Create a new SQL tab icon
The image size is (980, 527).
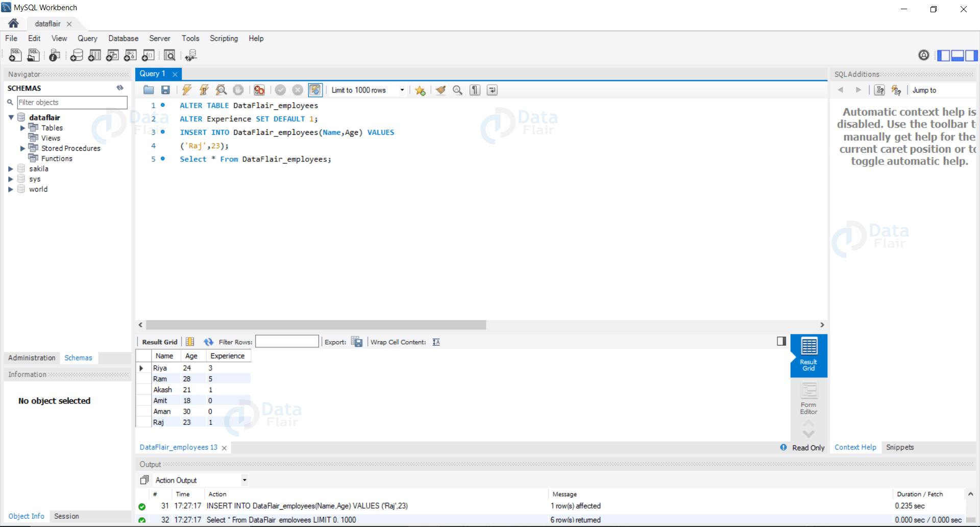point(15,55)
